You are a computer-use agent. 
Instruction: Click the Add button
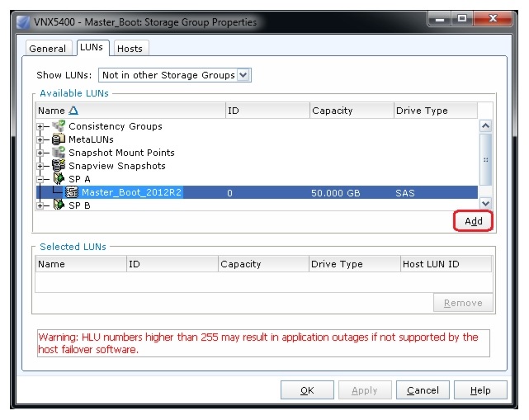pos(474,221)
